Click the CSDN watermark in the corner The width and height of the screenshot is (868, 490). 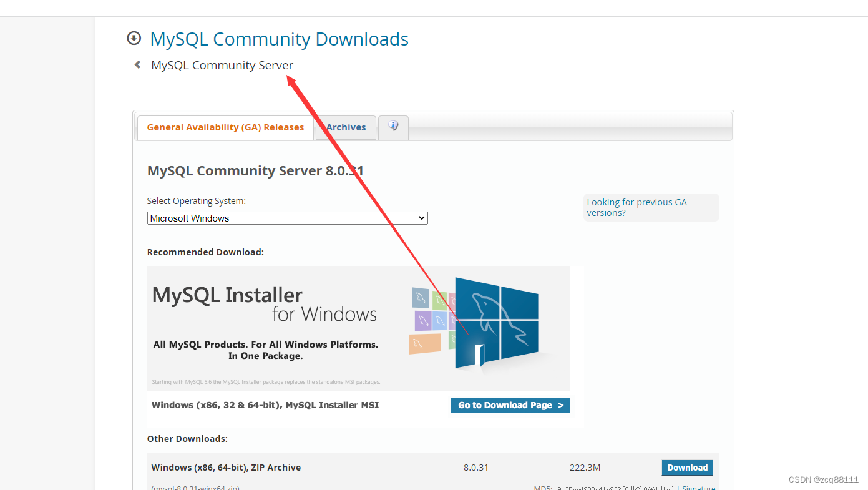pyautogui.click(x=822, y=479)
